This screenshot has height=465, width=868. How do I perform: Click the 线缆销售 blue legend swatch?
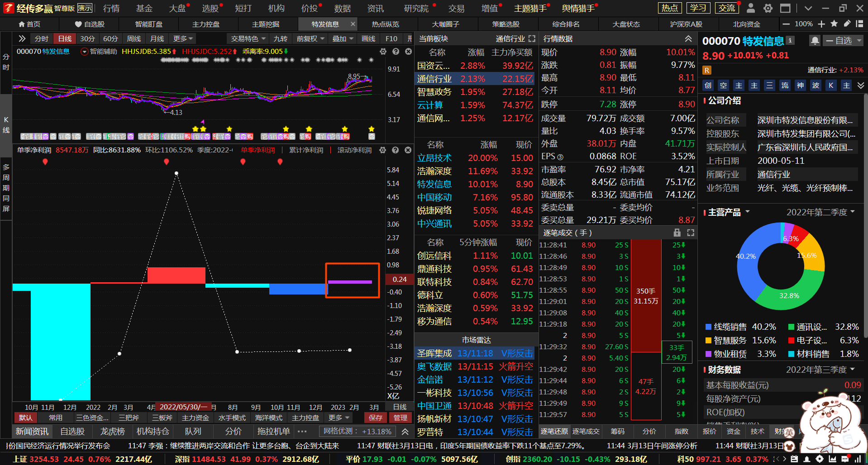(x=708, y=327)
